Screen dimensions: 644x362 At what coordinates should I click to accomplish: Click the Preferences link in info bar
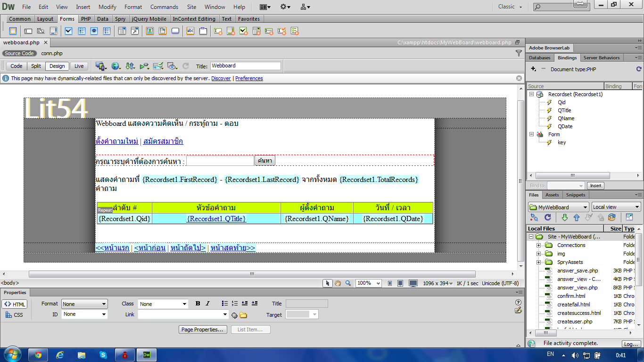[x=249, y=78]
